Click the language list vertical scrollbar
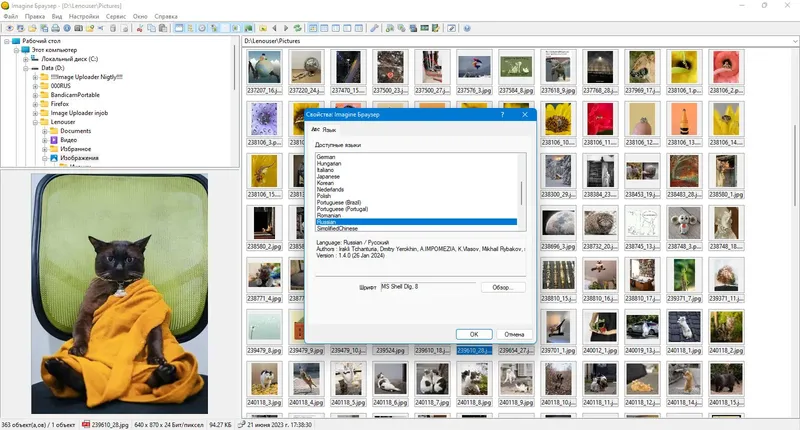 (521, 192)
